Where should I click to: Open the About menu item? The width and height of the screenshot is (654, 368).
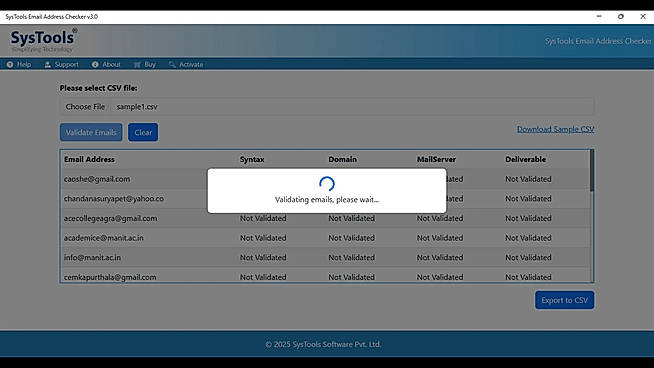click(106, 65)
